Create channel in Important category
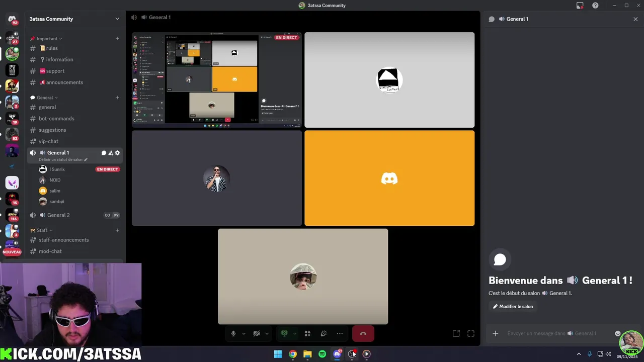 (117, 39)
